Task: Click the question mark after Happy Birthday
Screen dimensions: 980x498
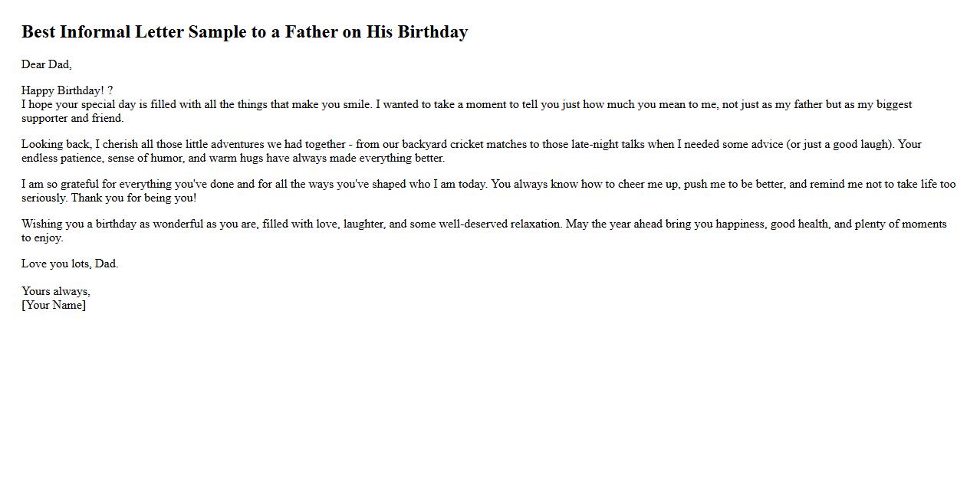Action: click(x=110, y=90)
